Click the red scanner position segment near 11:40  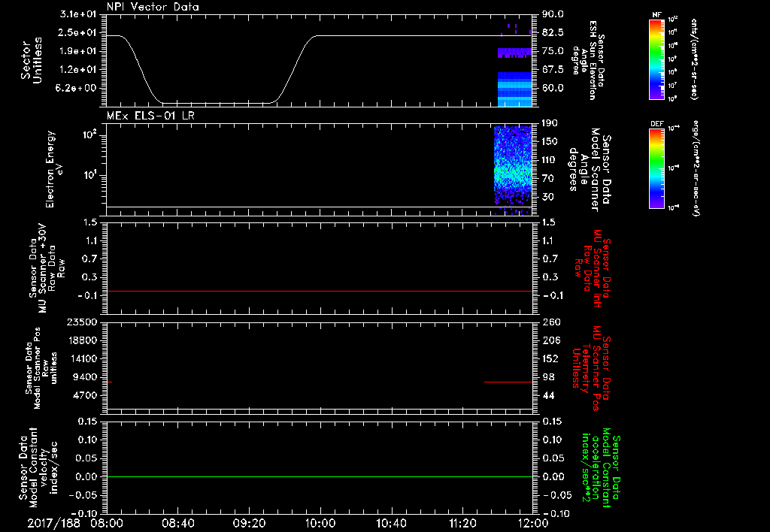(x=508, y=382)
